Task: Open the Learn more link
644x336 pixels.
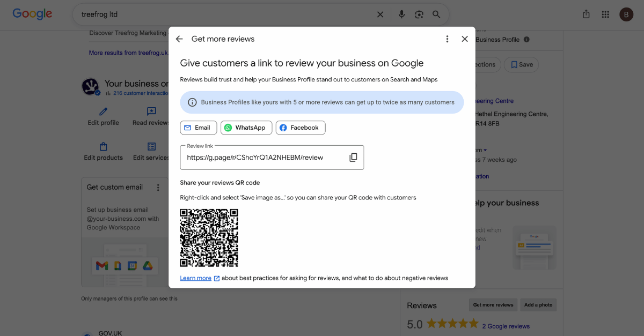Action: tap(195, 278)
